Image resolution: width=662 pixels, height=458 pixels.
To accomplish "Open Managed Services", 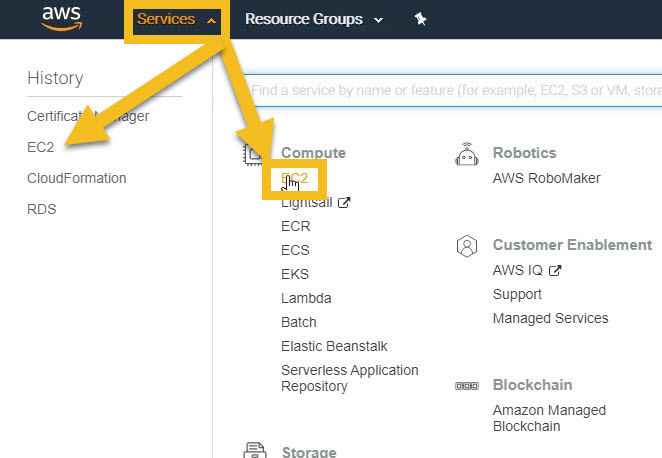I will (x=551, y=318).
